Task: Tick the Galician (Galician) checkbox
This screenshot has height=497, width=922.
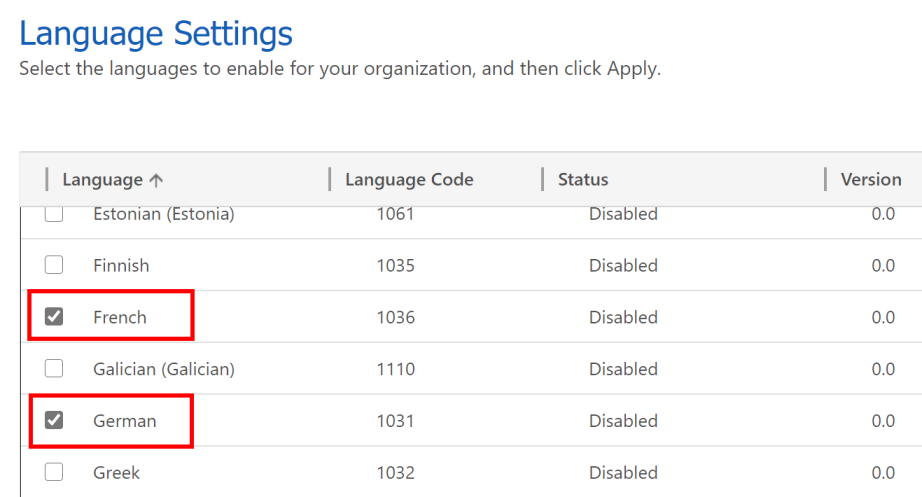Action: point(54,369)
